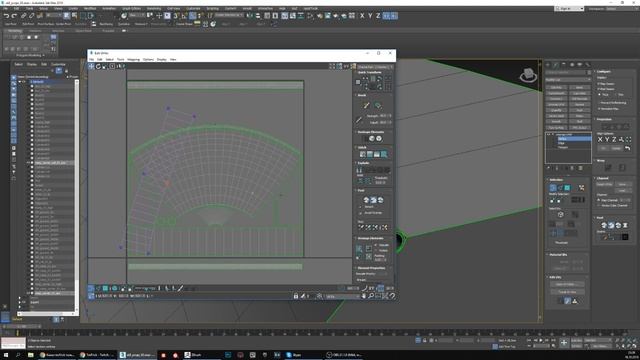Select the Link tool in main toolbar

(x=24, y=16)
